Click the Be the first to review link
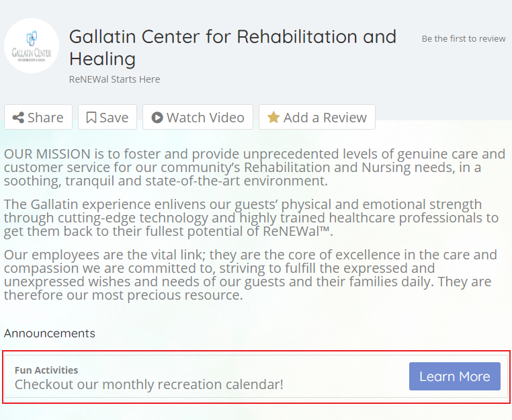 (x=464, y=38)
